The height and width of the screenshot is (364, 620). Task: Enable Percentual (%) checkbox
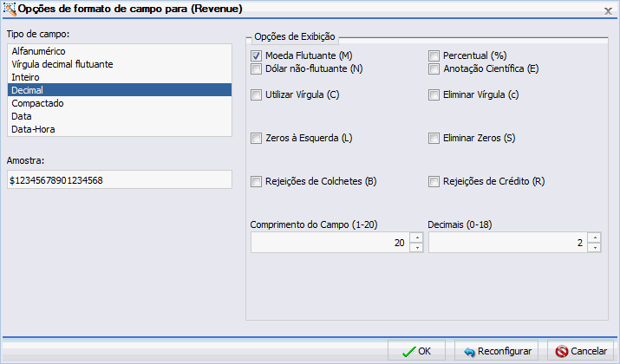pos(434,55)
